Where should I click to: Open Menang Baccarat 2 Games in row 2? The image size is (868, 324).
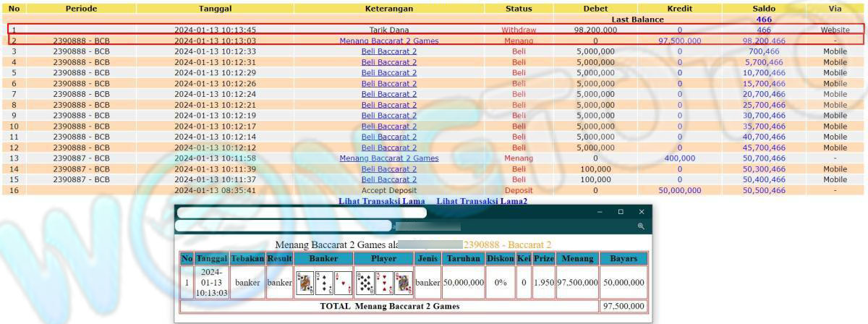tap(389, 41)
